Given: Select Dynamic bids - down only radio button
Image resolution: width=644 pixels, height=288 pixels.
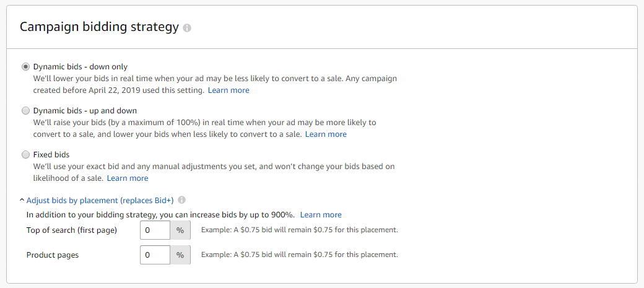Looking at the screenshot, I should (x=25, y=66).
